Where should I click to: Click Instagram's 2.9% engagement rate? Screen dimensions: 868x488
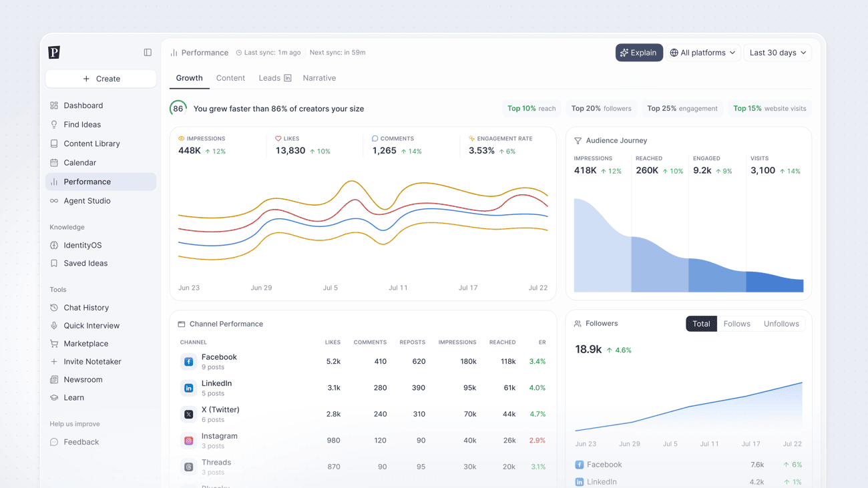(x=537, y=441)
